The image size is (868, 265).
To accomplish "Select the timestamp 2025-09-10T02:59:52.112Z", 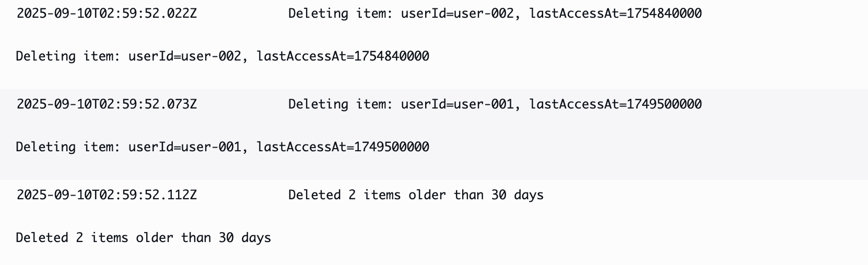I will pyautogui.click(x=107, y=195).
